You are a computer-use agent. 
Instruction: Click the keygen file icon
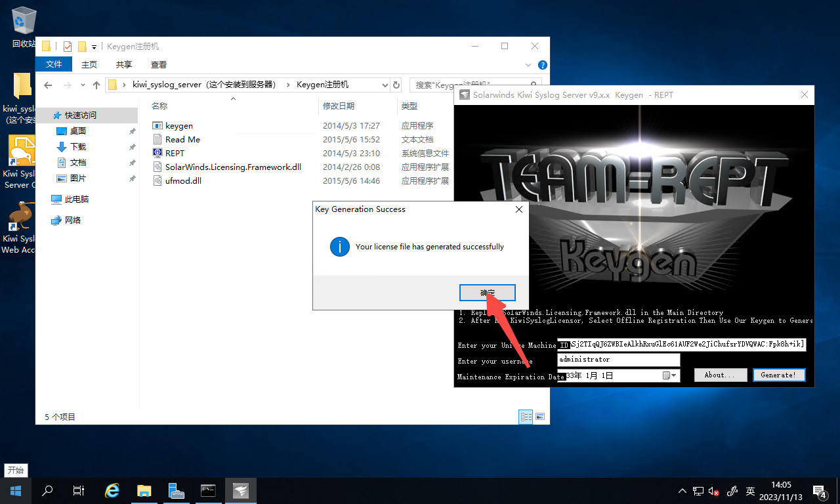pyautogui.click(x=157, y=125)
